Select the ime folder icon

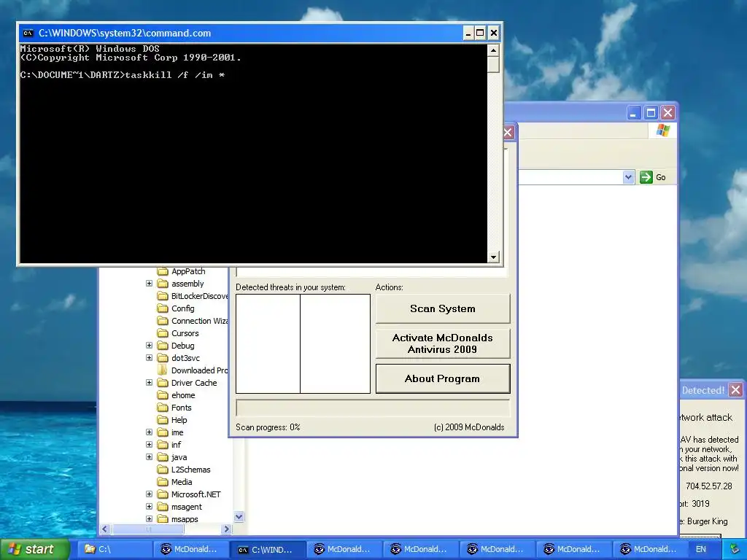pos(163,432)
